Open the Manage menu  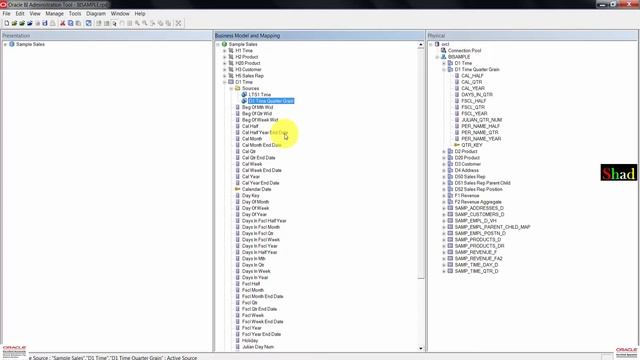tap(54, 13)
